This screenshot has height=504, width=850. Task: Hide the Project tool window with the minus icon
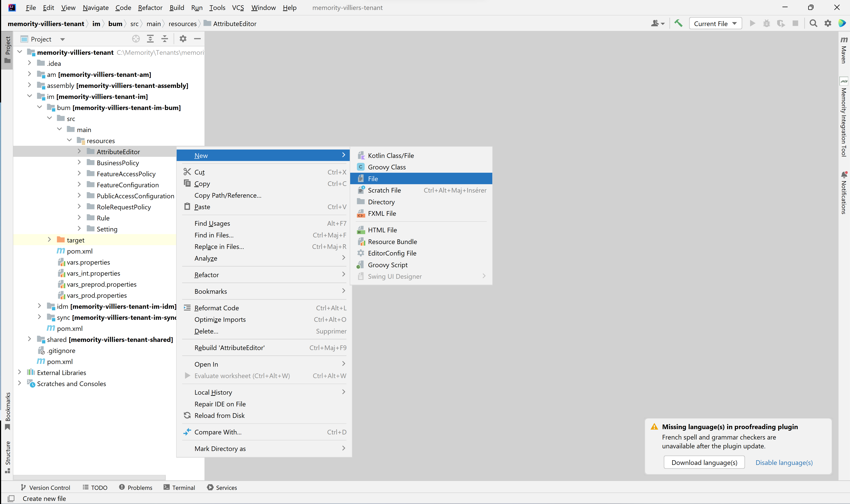(x=197, y=39)
